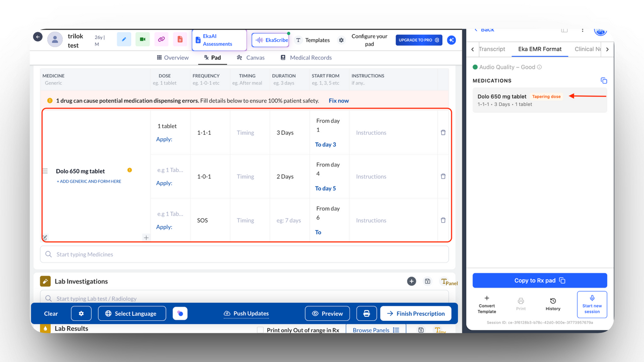
Task: Click the printer icon in bottom bar
Action: [x=366, y=313]
